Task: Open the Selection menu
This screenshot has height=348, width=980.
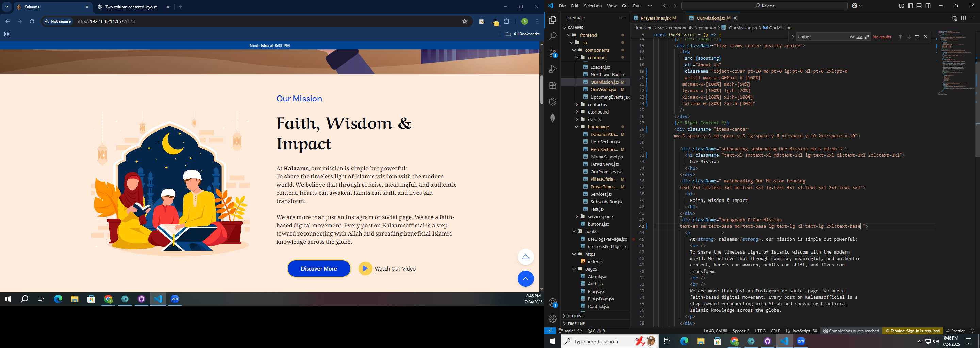Action: tap(593, 6)
